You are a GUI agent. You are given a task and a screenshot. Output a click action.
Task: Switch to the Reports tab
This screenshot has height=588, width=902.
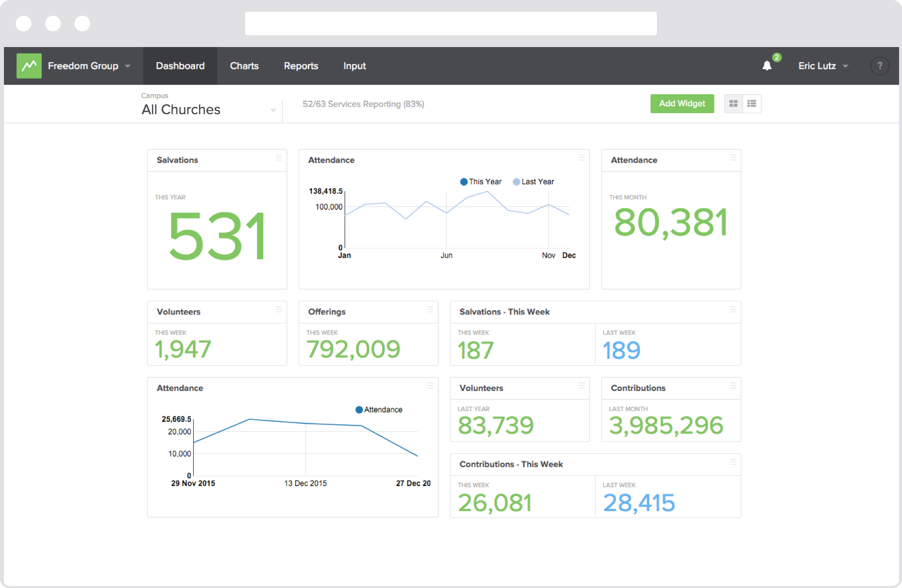(x=301, y=66)
